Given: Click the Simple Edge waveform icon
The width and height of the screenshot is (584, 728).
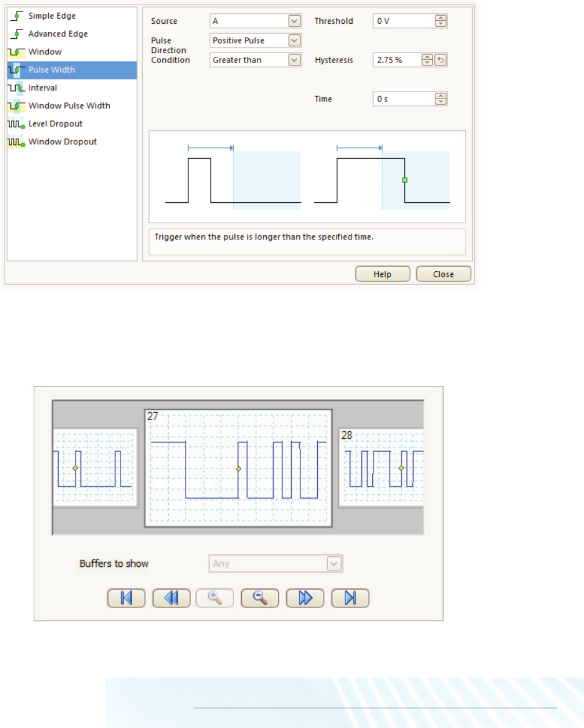Looking at the screenshot, I should tap(17, 16).
